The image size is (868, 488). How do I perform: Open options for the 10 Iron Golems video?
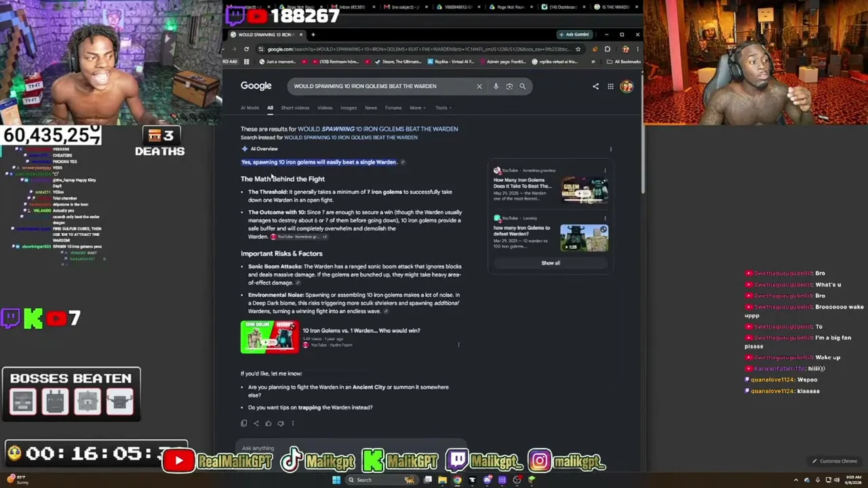(458, 345)
